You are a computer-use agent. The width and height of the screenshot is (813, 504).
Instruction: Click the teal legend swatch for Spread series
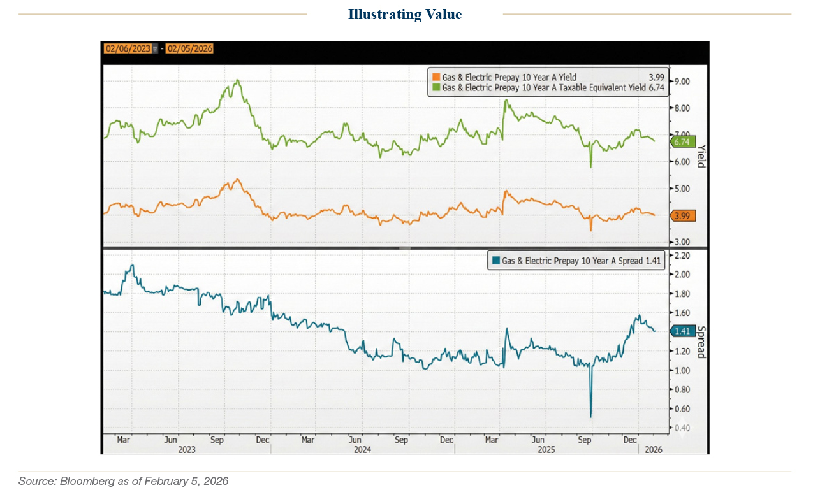point(497,260)
